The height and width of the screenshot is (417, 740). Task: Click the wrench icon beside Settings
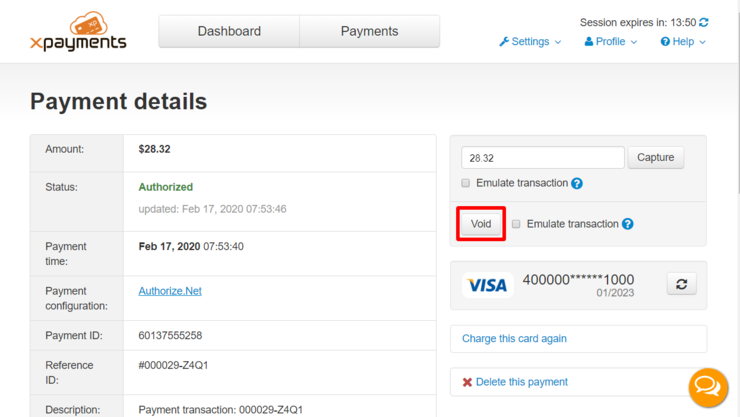pos(504,42)
